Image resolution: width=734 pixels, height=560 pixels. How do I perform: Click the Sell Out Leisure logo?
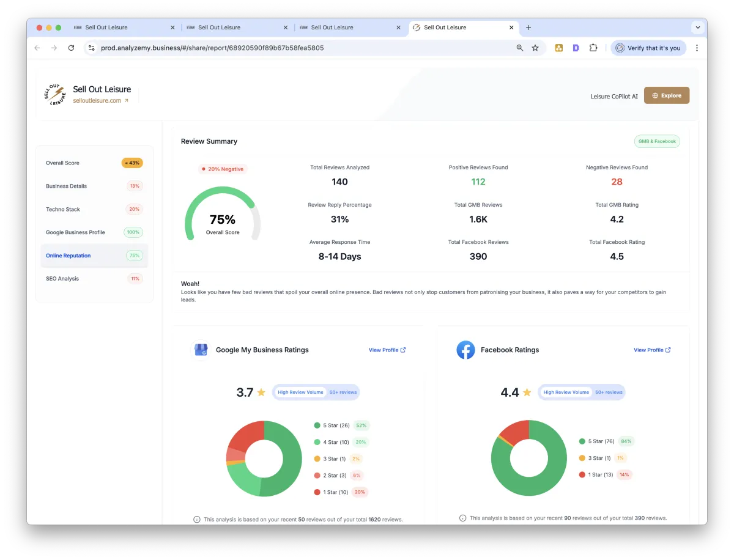pyautogui.click(x=54, y=94)
